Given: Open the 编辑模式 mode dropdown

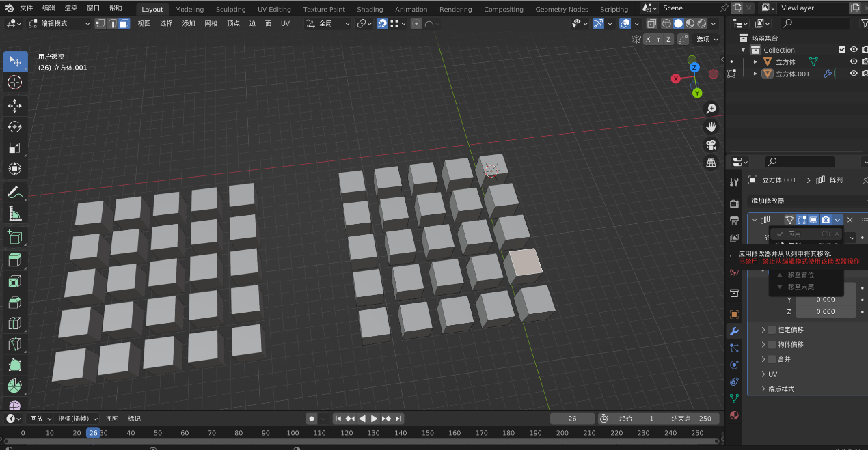Looking at the screenshot, I should (x=59, y=23).
